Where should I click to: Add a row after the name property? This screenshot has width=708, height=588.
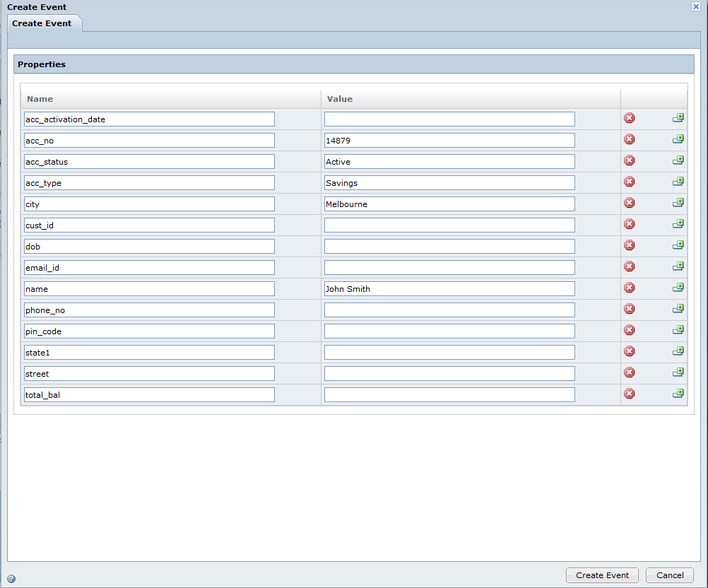(678, 288)
